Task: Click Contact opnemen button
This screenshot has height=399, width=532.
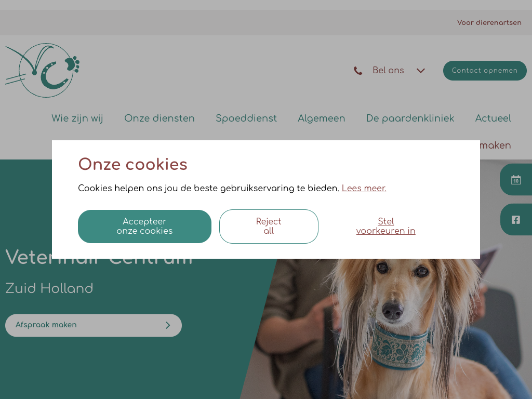Action: click(x=485, y=71)
